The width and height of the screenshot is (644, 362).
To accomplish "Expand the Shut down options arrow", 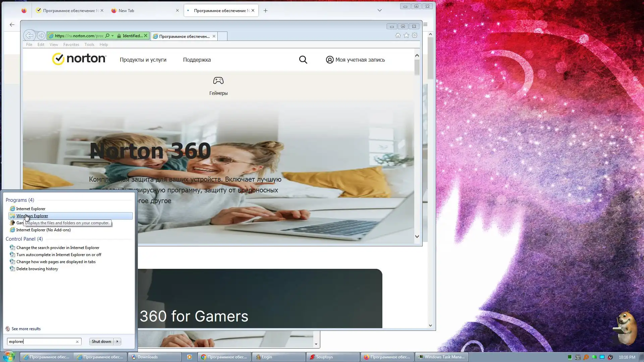I will point(117,342).
